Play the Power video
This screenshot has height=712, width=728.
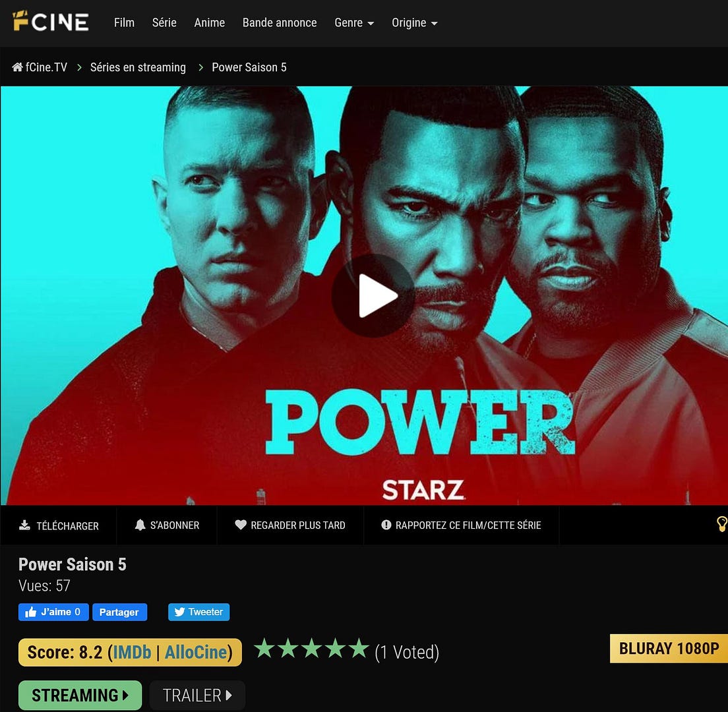click(x=373, y=295)
